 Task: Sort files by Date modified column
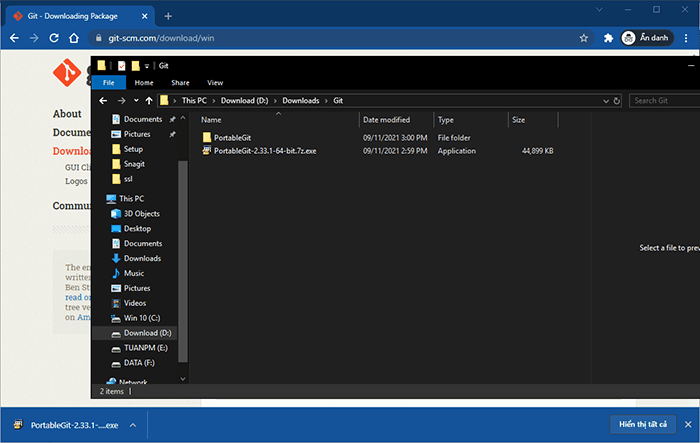point(386,120)
